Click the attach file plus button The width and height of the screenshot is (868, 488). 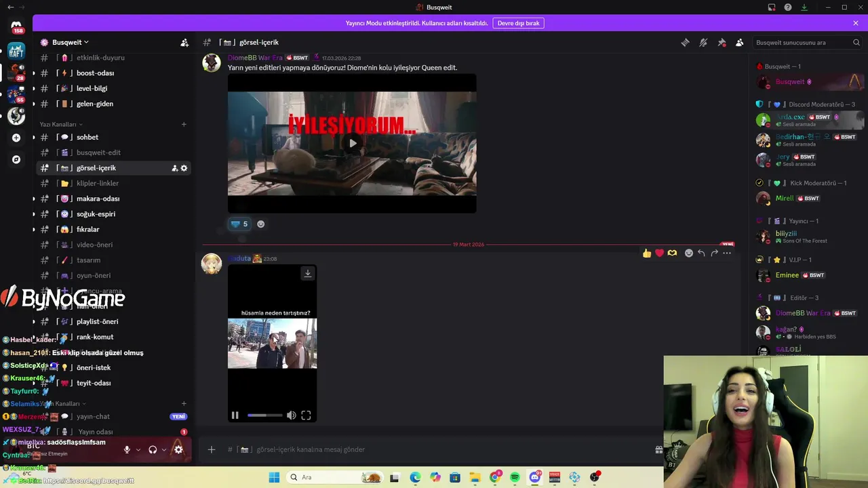[x=212, y=449]
